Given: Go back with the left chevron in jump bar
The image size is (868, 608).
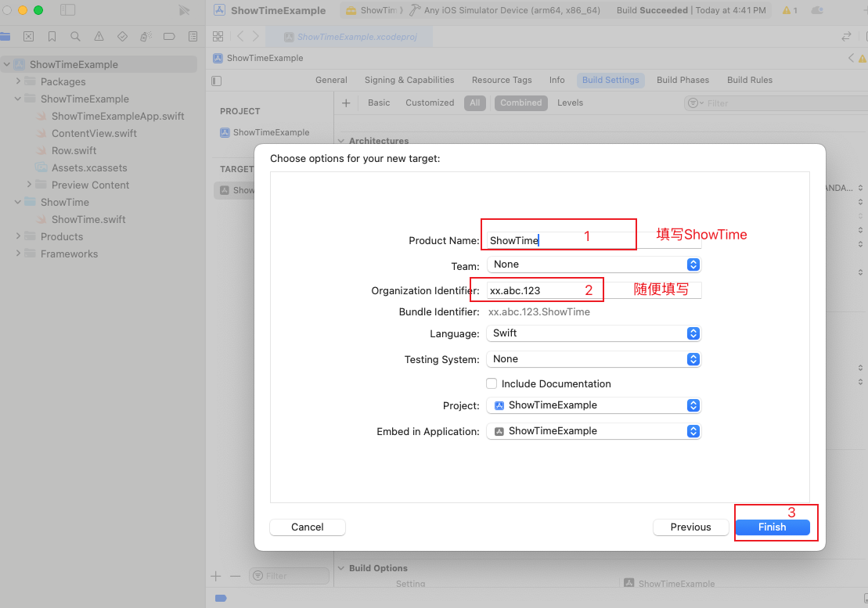Looking at the screenshot, I should pos(240,37).
